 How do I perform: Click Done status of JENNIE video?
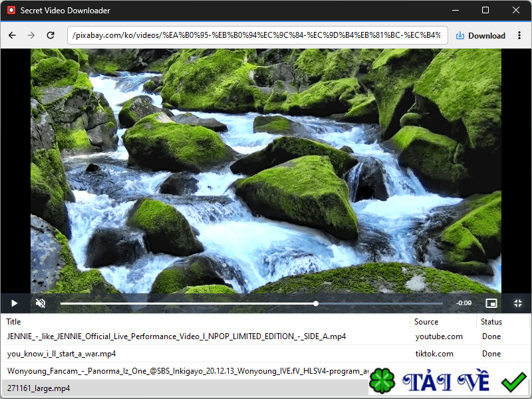pyautogui.click(x=491, y=336)
